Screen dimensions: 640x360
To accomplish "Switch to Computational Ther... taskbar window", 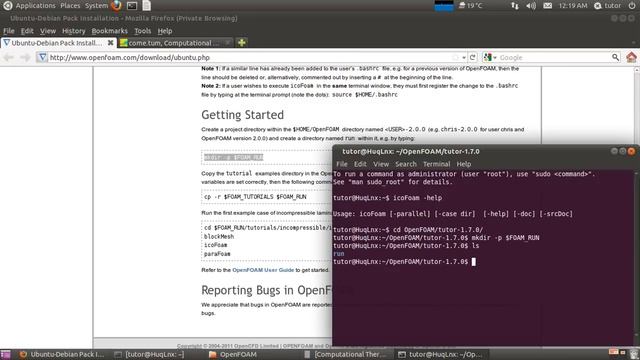I will 345,354.
